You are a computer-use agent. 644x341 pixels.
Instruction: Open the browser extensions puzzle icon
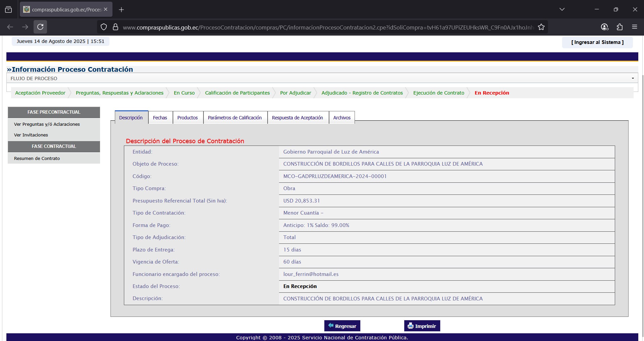point(619,27)
